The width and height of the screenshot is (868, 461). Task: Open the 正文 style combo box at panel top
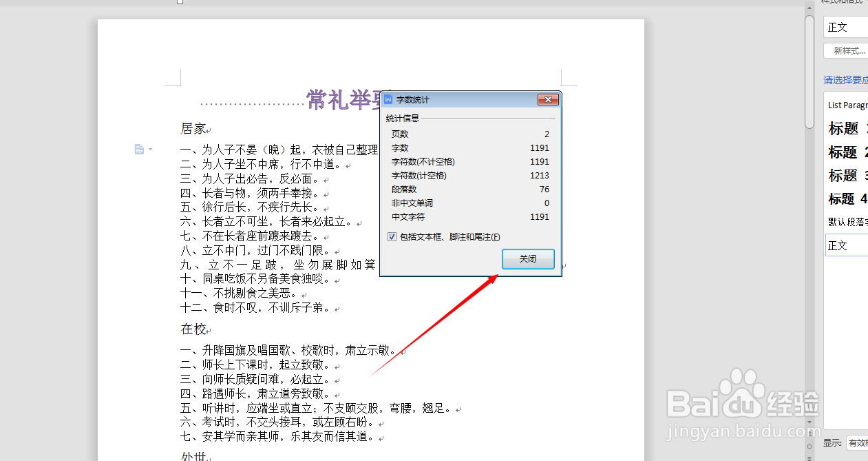coord(845,27)
